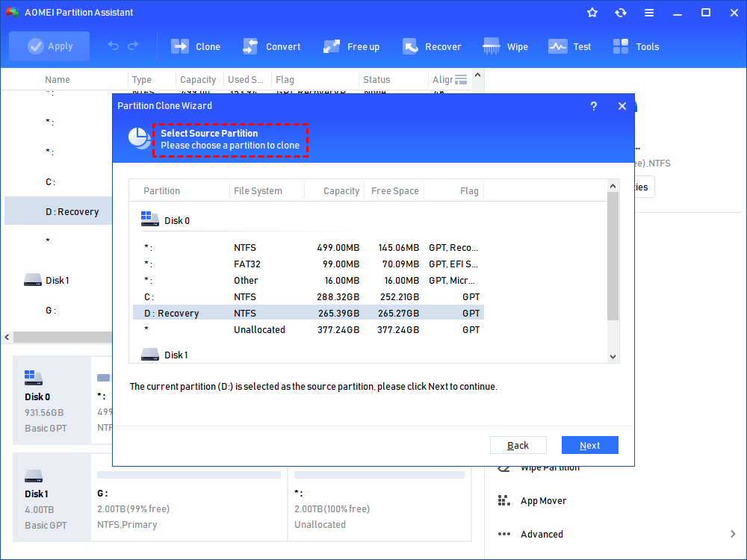Viewport: 747px width, 560px height.
Task: Expand the Advanced chevron arrow
Action: point(733,534)
